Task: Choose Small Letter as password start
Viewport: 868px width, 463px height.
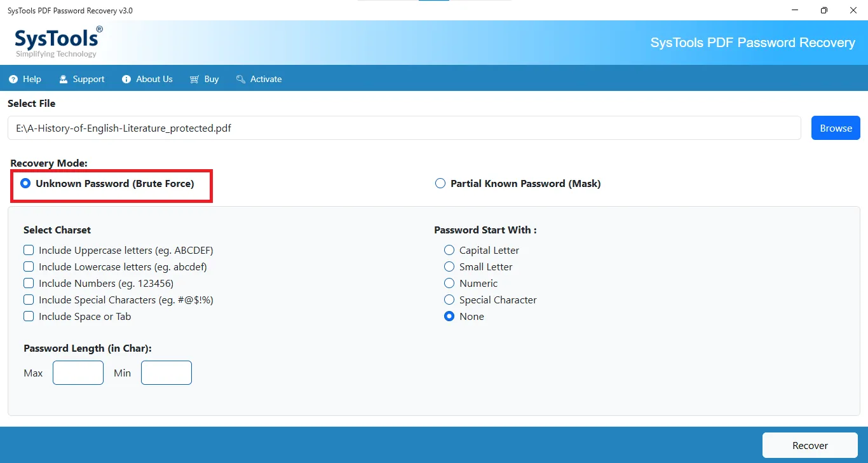Action: click(449, 266)
